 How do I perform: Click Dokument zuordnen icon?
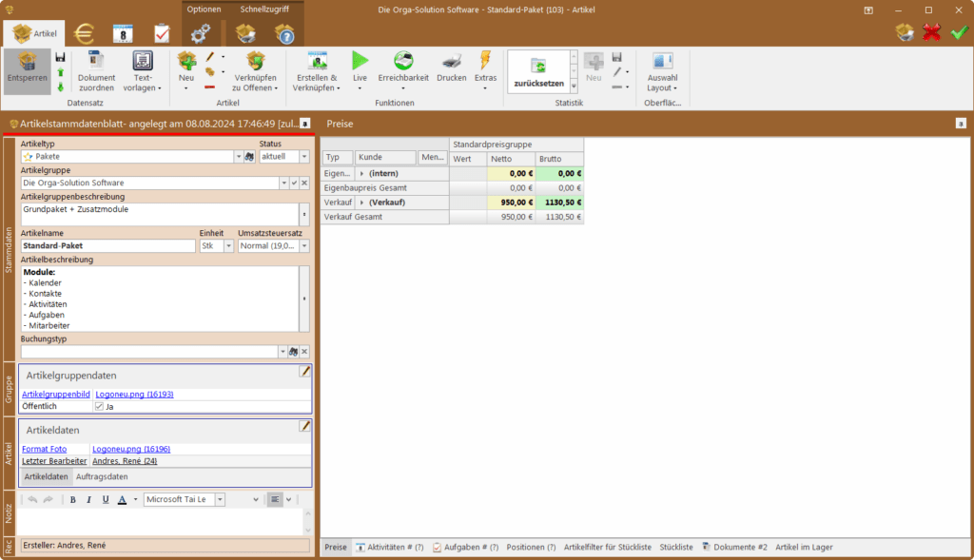click(x=96, y=70)
